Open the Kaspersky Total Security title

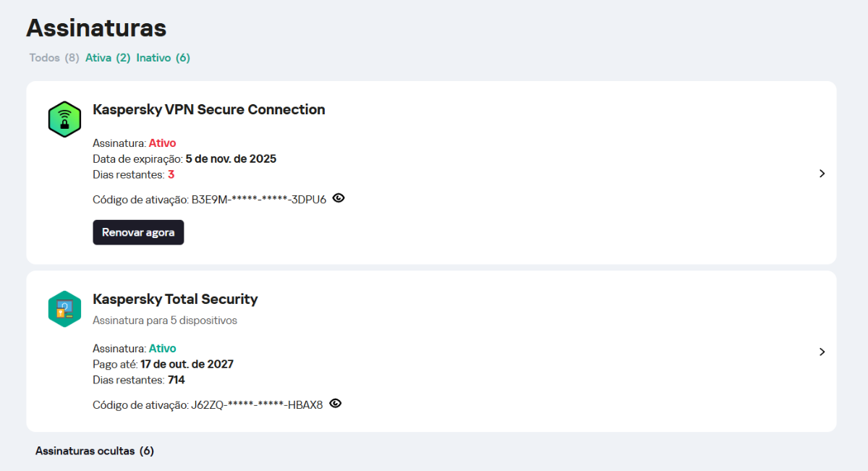click(x=175, y=300)
